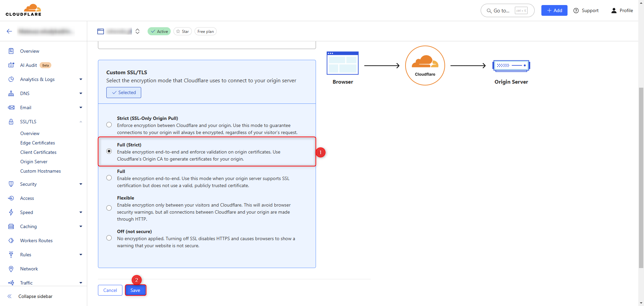Open Custom Hostnames in the sidebar

click(x=41, y=171)
